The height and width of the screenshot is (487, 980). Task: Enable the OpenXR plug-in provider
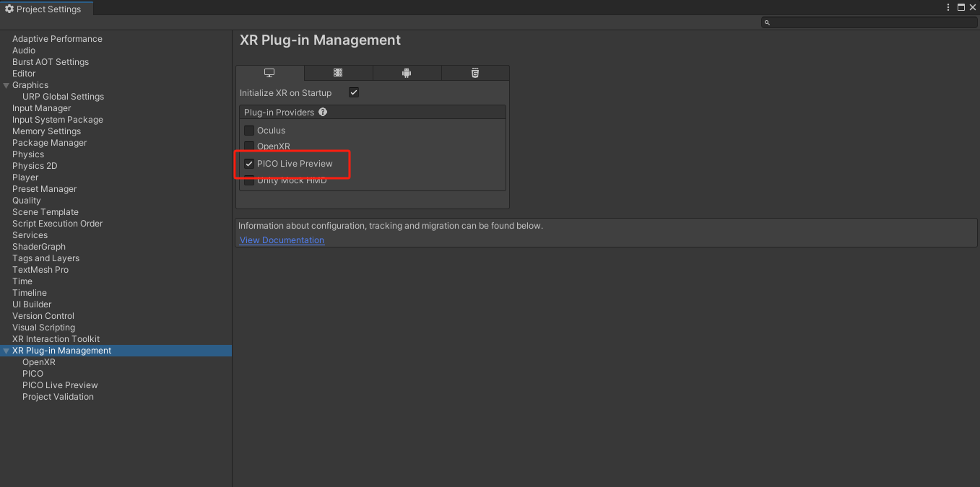click(249, 146)
